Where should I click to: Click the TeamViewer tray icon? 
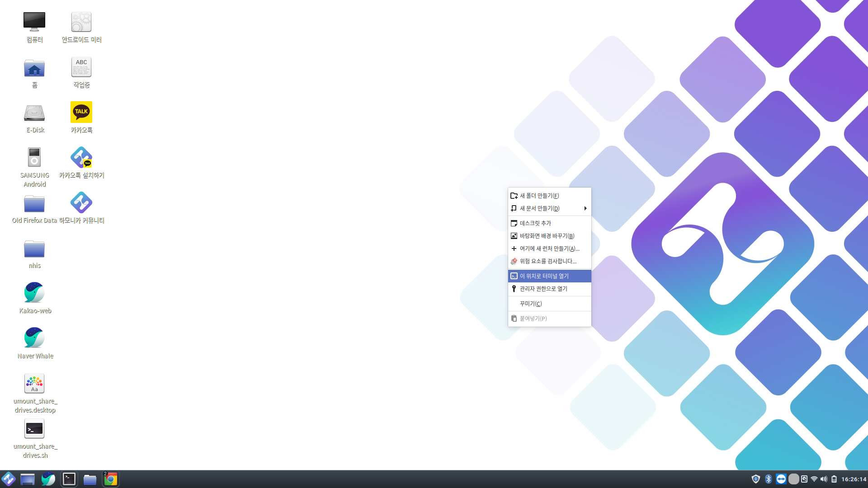click(781, 479)
